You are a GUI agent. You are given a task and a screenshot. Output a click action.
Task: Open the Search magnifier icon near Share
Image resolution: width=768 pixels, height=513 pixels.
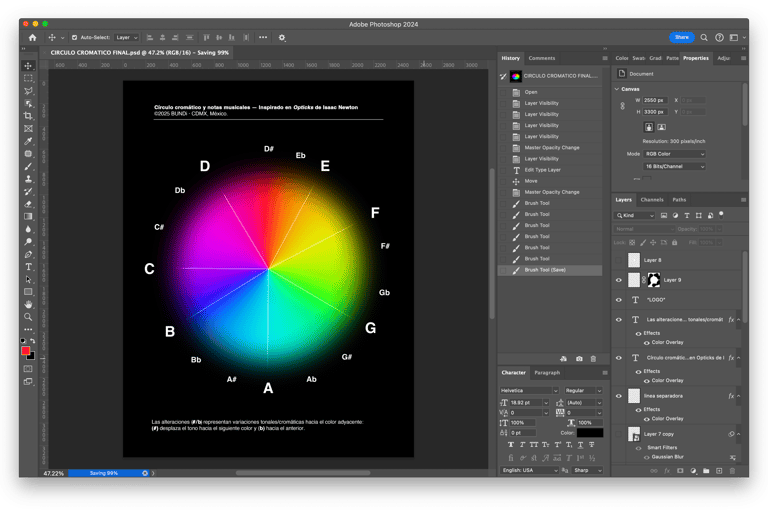pos(702,37)
